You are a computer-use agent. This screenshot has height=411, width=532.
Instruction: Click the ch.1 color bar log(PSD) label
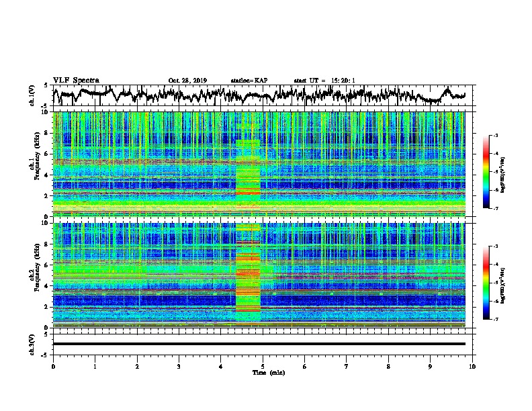pos(503,175)
